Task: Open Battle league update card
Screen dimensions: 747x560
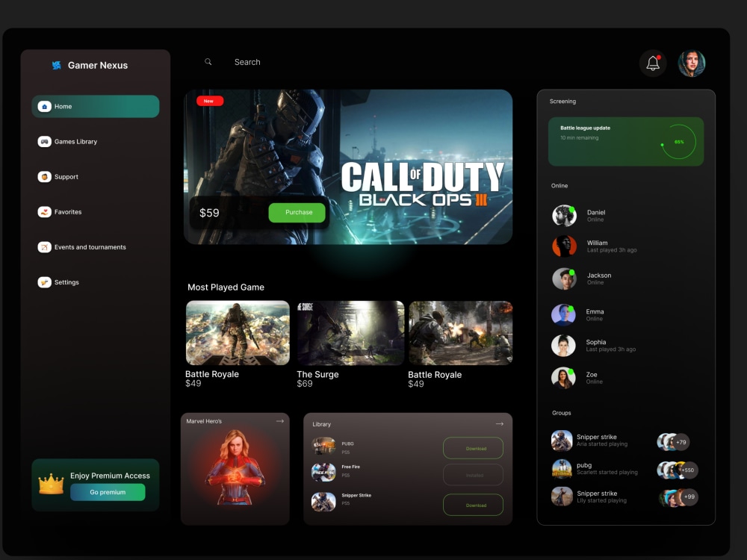Action: point(625,141)
